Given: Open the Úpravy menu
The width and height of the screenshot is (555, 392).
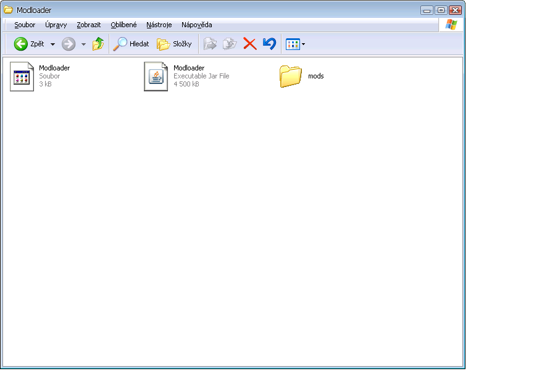Looking at the screenshot, I should [56, 25].
